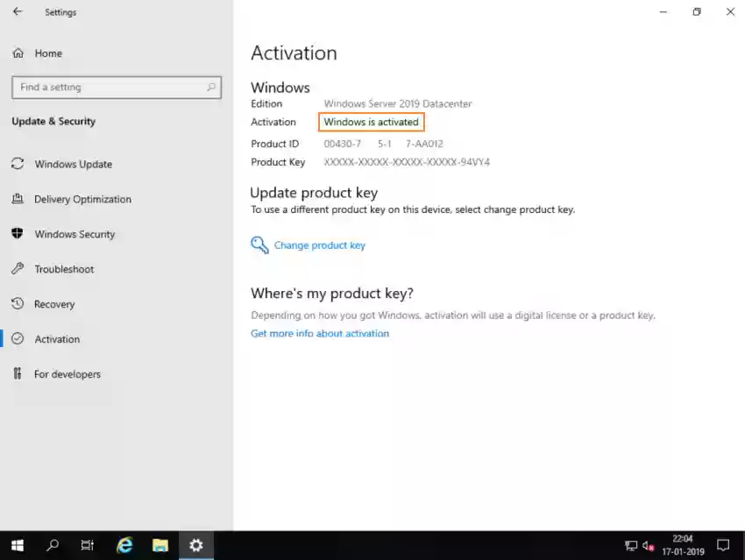Click the key icon beside Change product key
Image resolution: width=745 pixels, height=560 pixels.
(259, 245)
